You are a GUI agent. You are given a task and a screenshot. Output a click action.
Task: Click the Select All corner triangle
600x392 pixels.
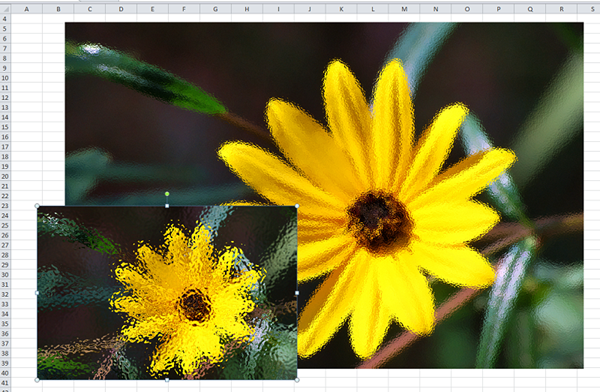(5, 9)
